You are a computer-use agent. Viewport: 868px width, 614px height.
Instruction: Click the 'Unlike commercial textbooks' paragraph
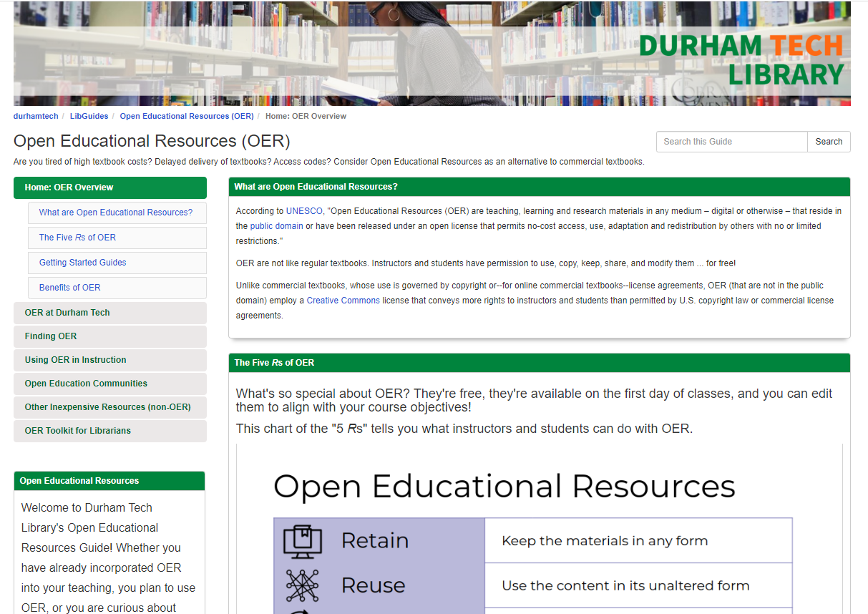[535, 301]
